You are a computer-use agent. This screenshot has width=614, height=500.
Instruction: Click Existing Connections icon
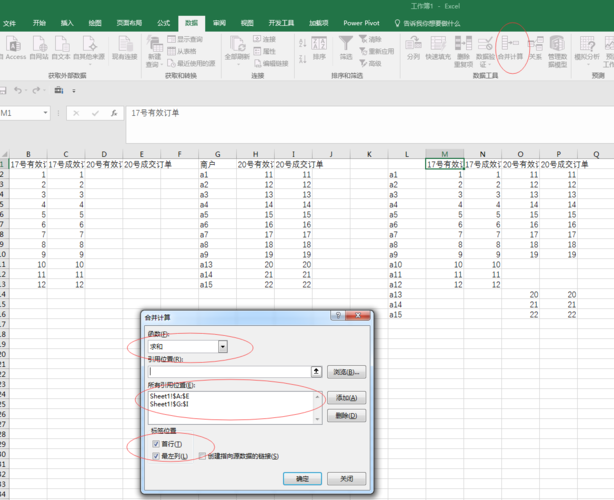pyautogui.click(x=125, y=47)
